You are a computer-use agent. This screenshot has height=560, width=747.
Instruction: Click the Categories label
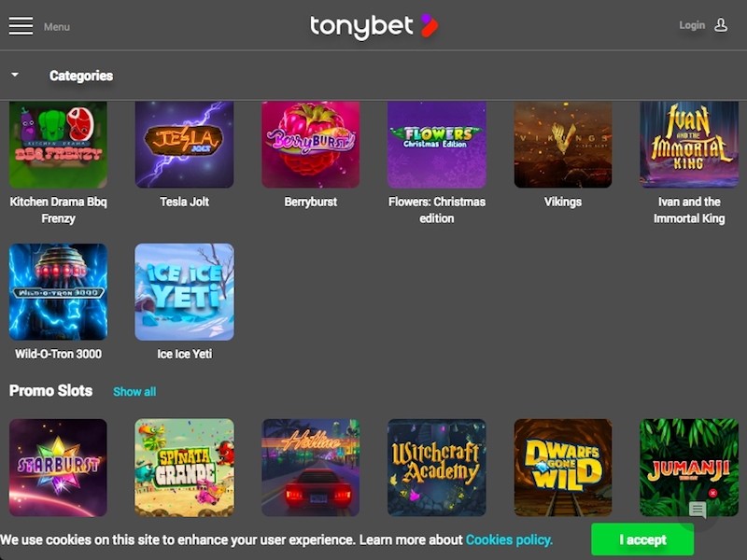coord(81,76)
